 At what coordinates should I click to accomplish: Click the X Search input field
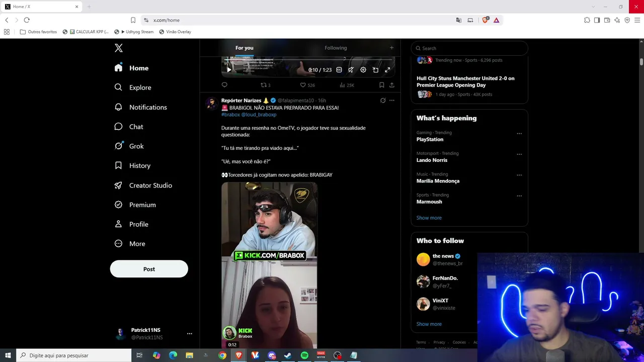pyautogui.click(x=469, y=48)
